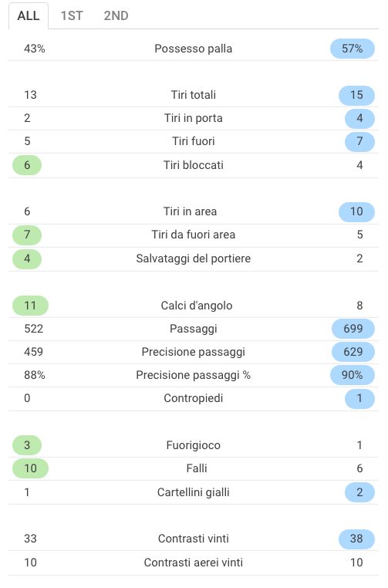Click the Tiri totali row label
Viewport: 388px width, 588px height.
coord(194,94)
